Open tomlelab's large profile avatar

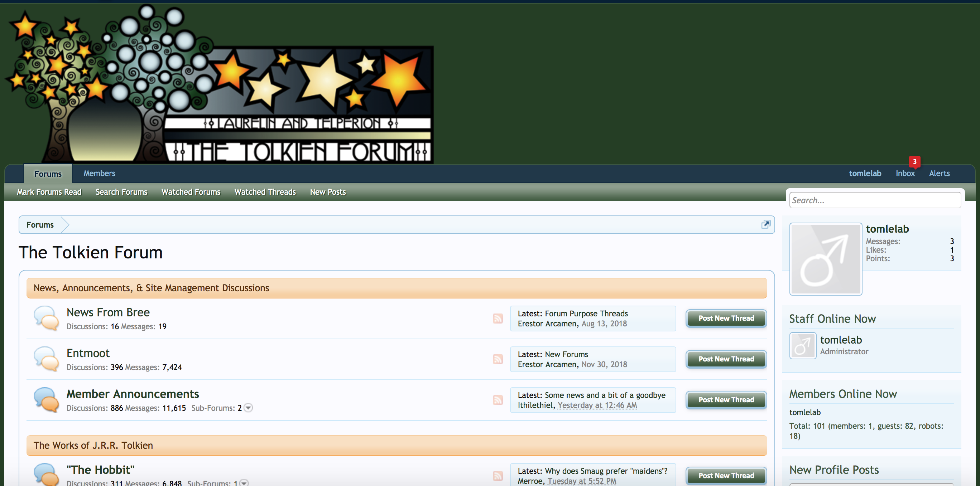[x=826, y=259]
